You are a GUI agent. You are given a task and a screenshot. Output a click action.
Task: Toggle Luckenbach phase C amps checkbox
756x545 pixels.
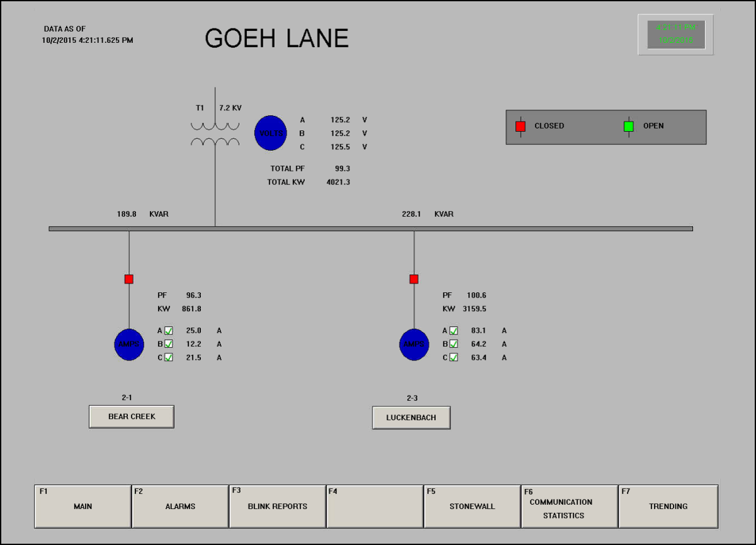[454, 357]
